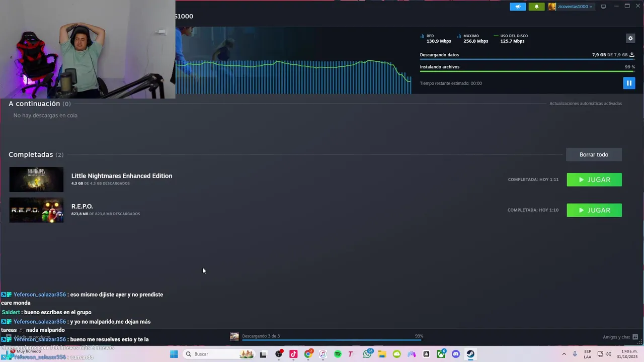The image size is (644, 362).
Task: Open the Amigos y chat panel
Action: coord(620,337)
